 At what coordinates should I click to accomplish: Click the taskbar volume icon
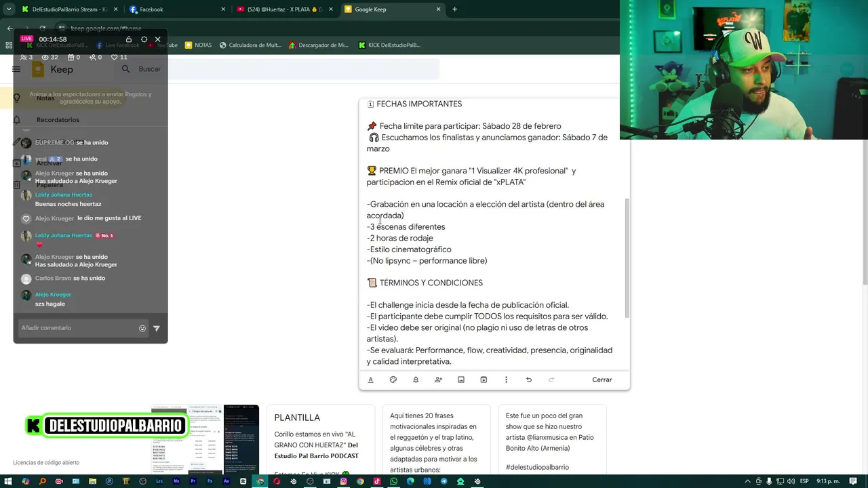pyautogui.click(x=791, y=481)
